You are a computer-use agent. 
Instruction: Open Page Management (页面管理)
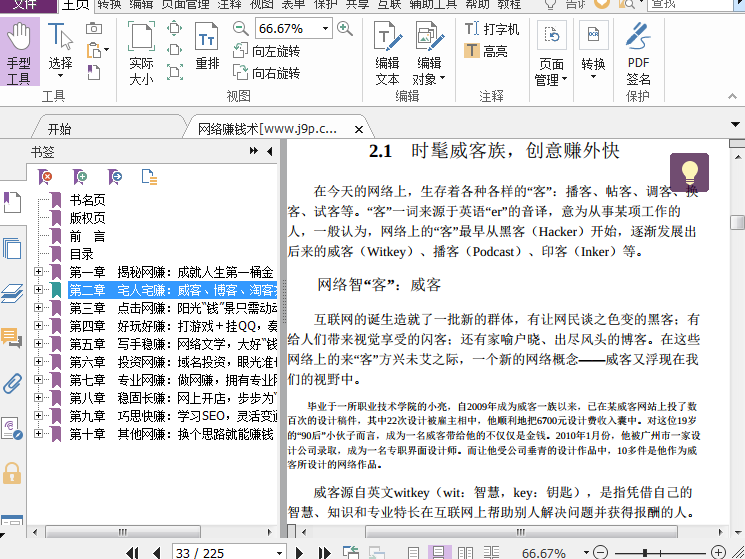[551, 54]
